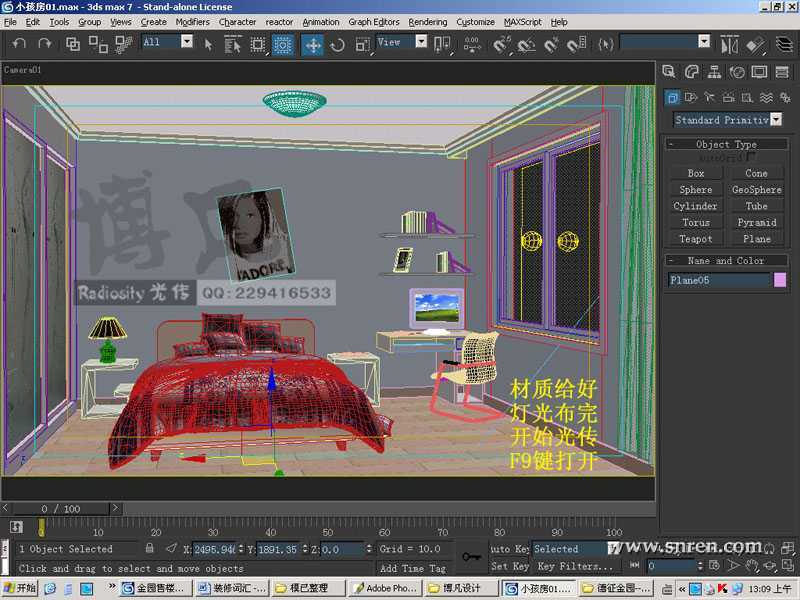Click the Use Pivot Point Center button
The image size is (800, 600).
441,45
